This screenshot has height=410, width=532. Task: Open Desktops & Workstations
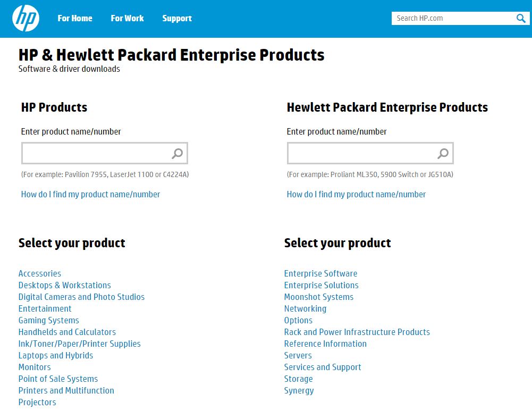(64, 285)
